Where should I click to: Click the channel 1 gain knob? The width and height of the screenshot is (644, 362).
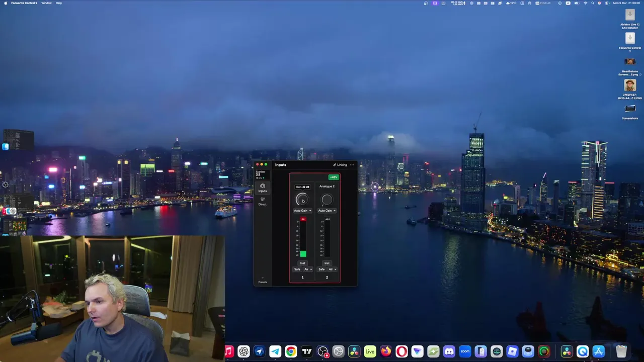[302, 200]
